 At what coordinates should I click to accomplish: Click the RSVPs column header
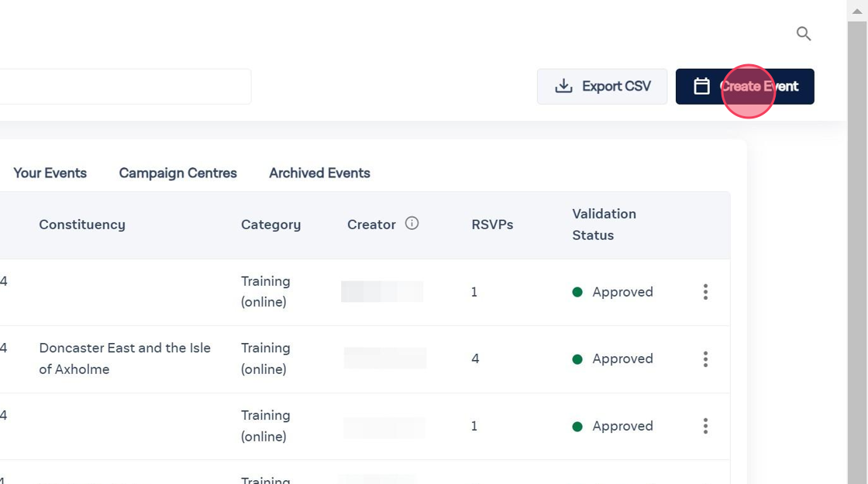click(x=492, y=225)
